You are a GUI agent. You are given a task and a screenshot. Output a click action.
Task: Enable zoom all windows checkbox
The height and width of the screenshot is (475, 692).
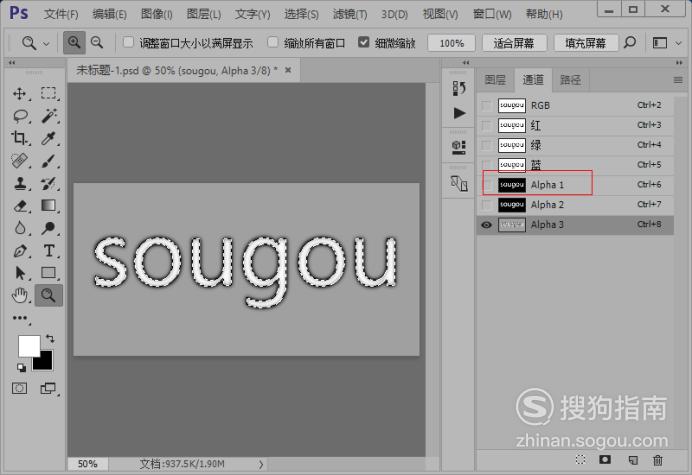pos(273,42)
